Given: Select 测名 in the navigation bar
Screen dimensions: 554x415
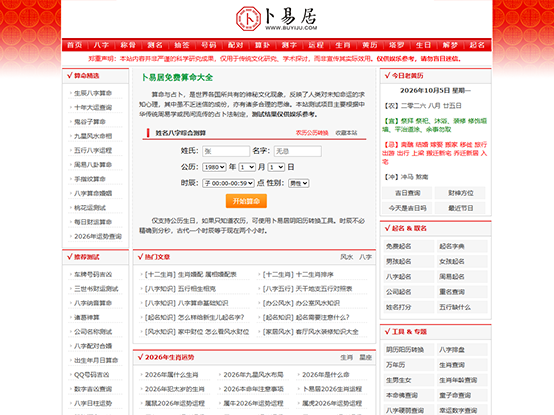Looking at the screenshot, I should [x=155, y=45].
